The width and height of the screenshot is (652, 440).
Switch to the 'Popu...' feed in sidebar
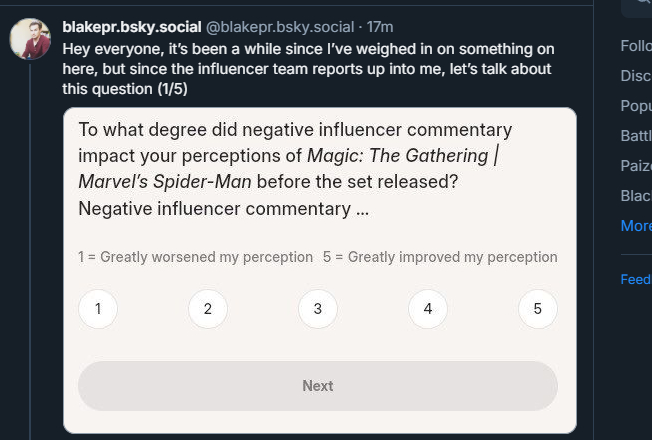636,106
